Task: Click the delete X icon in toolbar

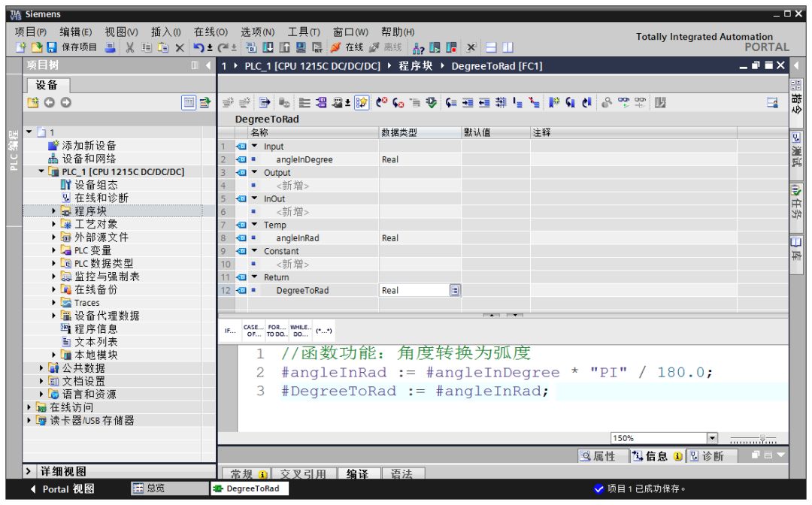Action: [x=180, y=47]
